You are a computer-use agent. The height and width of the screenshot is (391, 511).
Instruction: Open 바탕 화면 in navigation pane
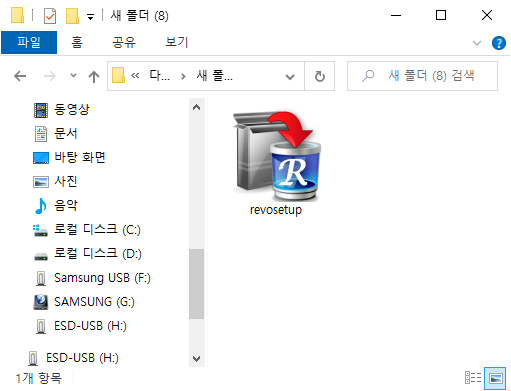pos(80,157)
